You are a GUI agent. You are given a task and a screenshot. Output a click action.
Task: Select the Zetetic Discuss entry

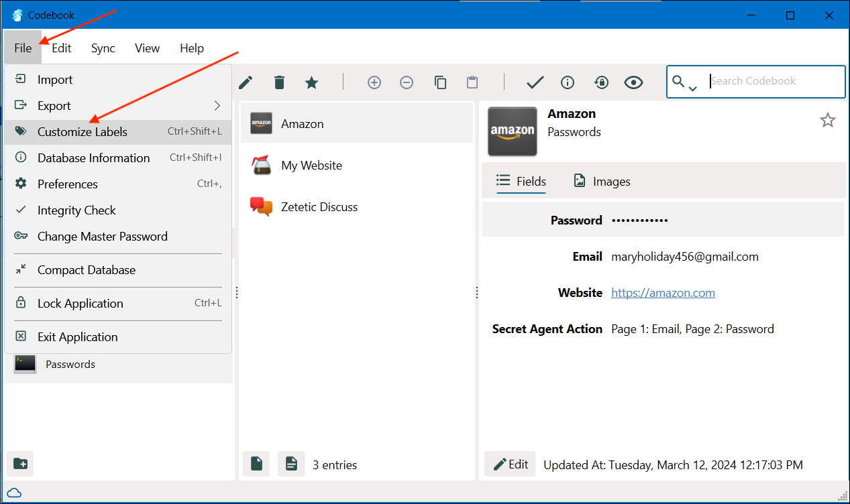click(x=357, y=206)
